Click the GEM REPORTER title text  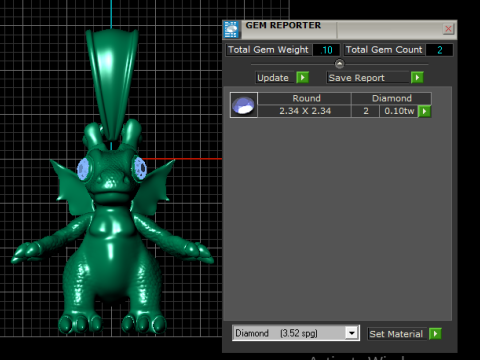click(283, 25)
